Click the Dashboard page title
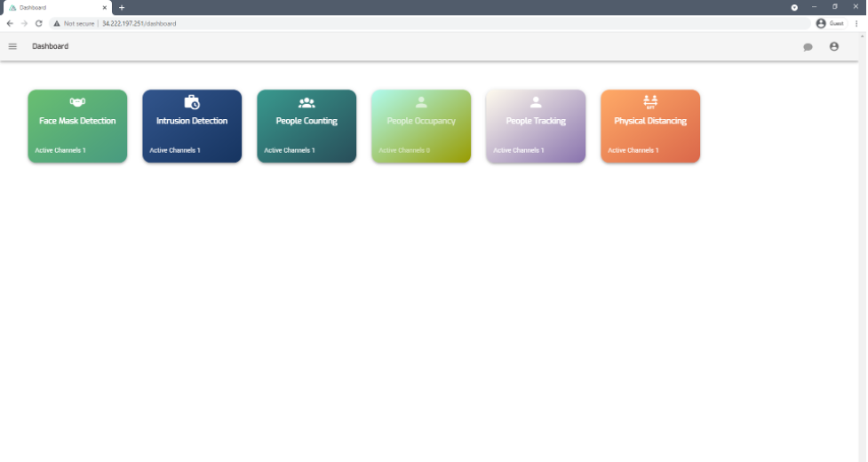868x462 pixels. (51, 46)
